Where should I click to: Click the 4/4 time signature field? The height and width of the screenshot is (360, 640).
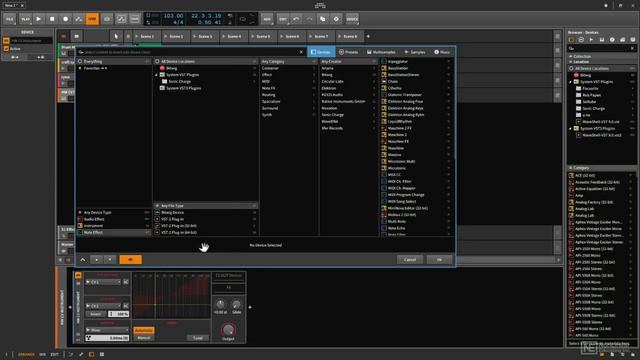[178, 22]
